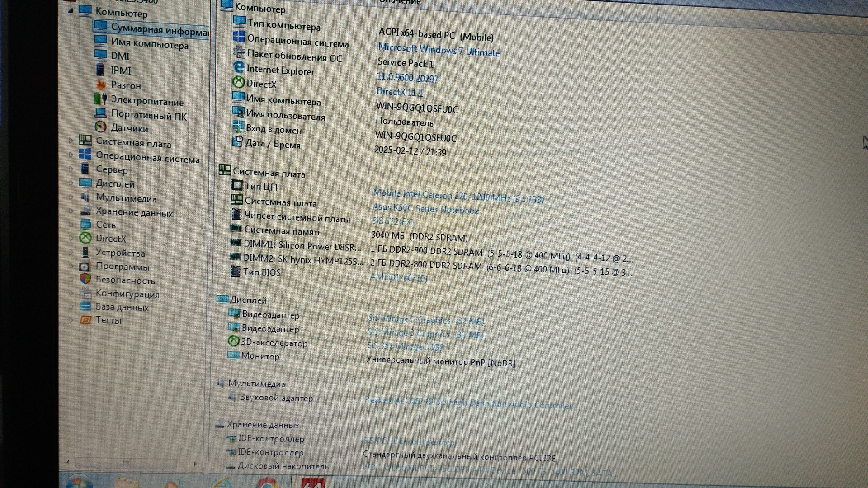Expand the Сеть tree node
This screenshot has height=488, width=868.
pyautogui.click(x=71, y=224)
